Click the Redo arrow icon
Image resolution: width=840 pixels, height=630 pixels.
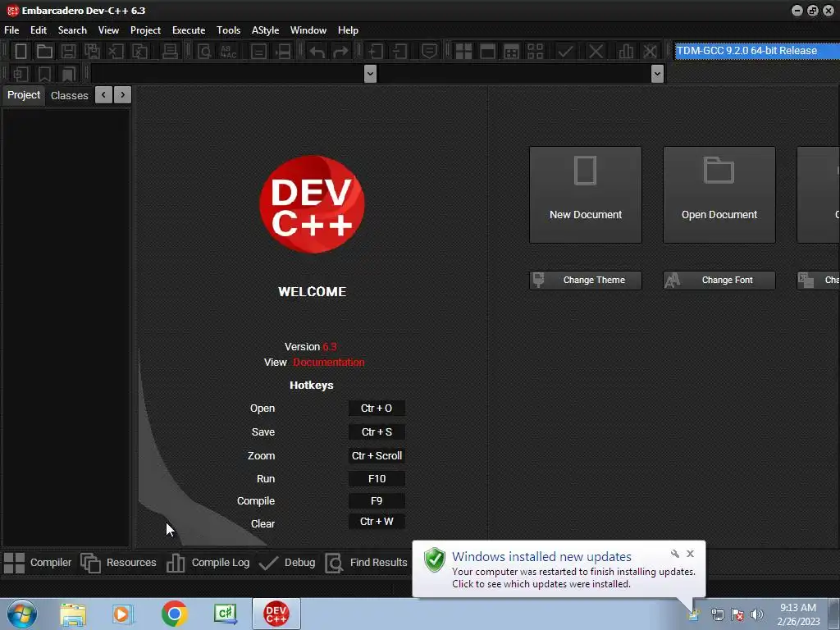point(340,52)
